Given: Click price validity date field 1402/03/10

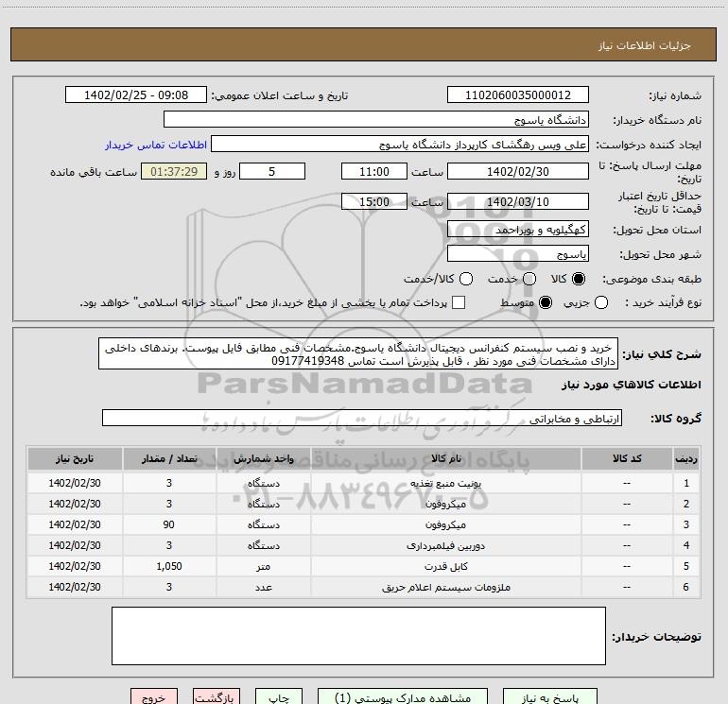Looking at the screenshot, I should [518, 201].
